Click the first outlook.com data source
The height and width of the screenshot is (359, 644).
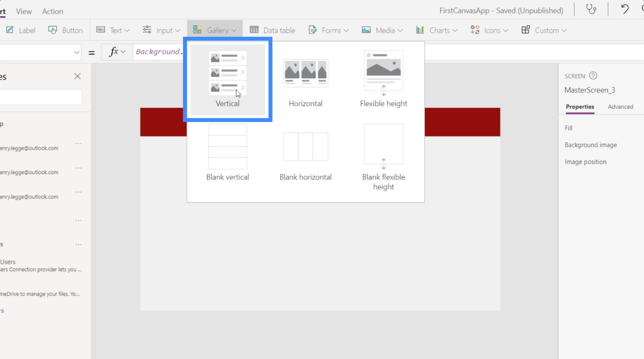click(29, 148)
